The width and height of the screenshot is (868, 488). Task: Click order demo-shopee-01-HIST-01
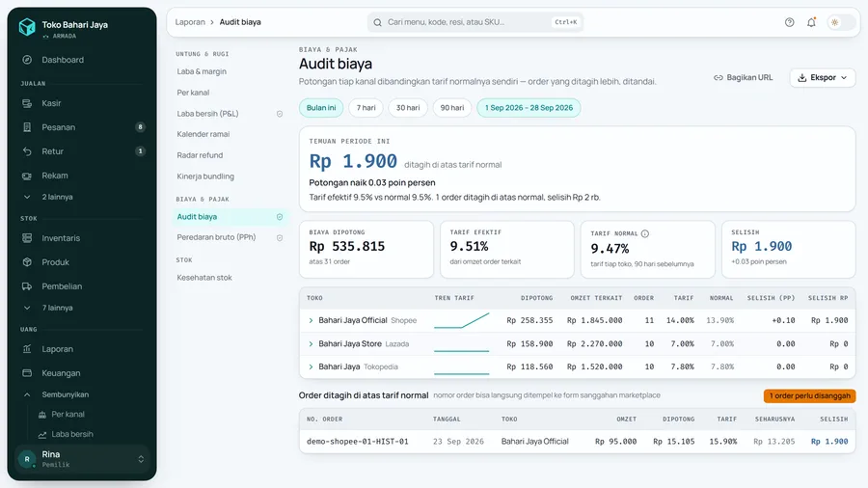(358, 442)
